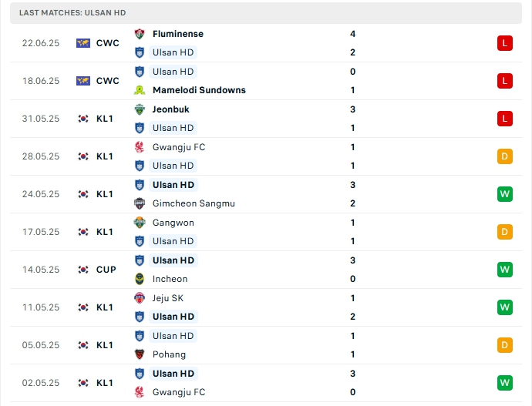The image size is (532, 406).
Task: Click the Incheon club logo
Action: coord(140,279)
